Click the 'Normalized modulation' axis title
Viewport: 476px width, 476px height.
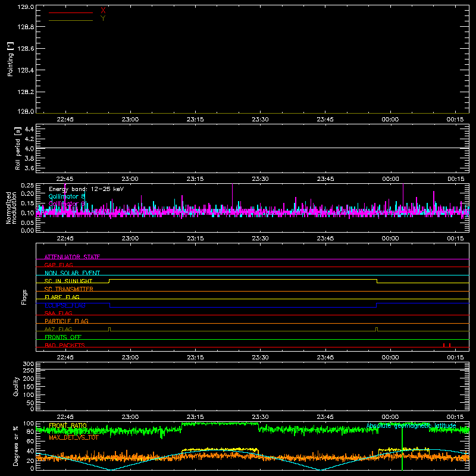pyautogui.click(x=11, y=208)
